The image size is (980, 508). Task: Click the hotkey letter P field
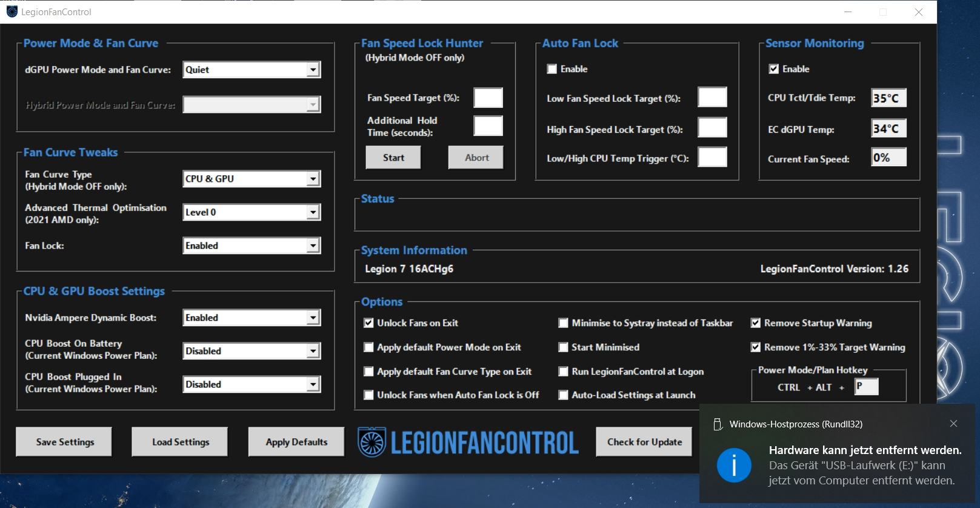pos(867,387)
